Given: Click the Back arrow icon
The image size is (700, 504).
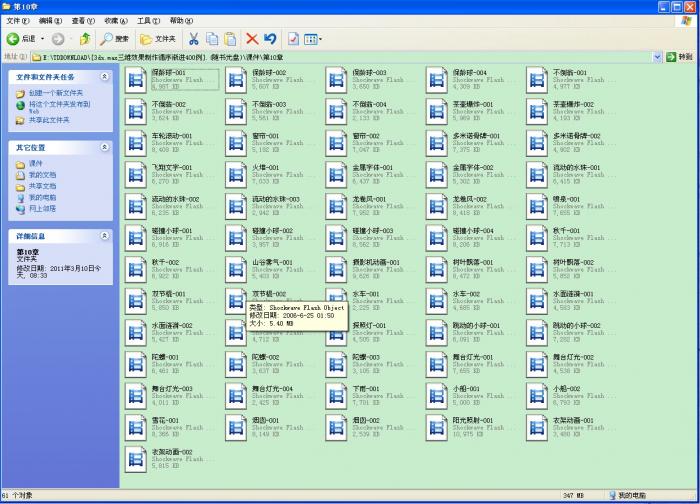Looking at the screenshot, I should tap(12, 39).
